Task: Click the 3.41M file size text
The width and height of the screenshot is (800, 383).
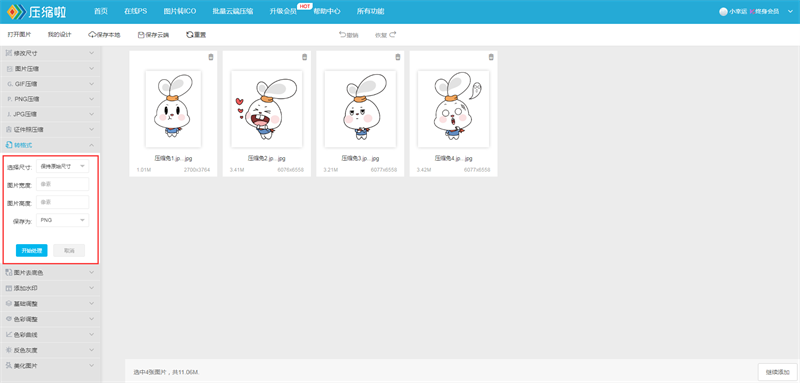Action: pyautogui.click(x=236, y=169)
